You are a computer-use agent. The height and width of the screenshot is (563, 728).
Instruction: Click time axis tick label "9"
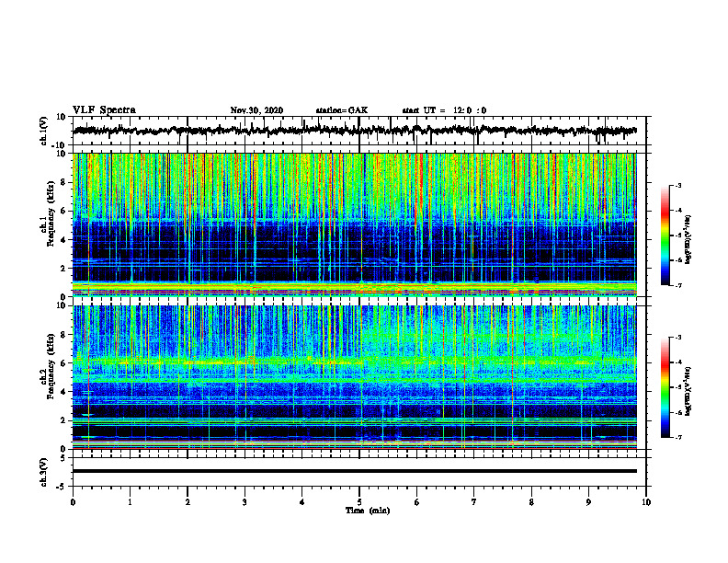pyautogui.click(x=588, y=502)
